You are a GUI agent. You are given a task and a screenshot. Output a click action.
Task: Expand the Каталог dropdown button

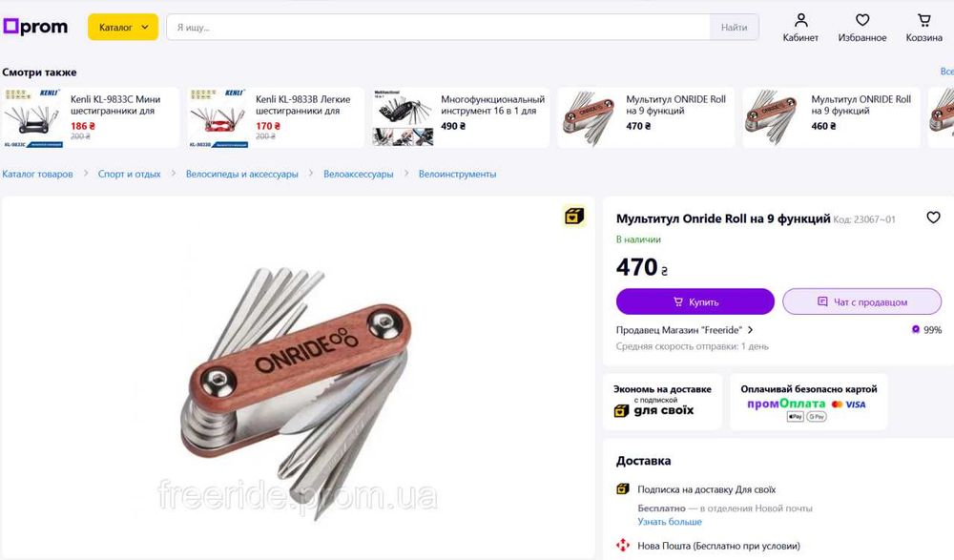click(123, 27)
